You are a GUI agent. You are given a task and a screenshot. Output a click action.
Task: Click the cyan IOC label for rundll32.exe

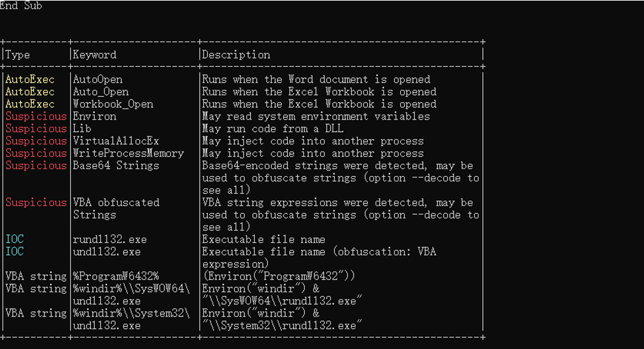click(x=15, y=239)
